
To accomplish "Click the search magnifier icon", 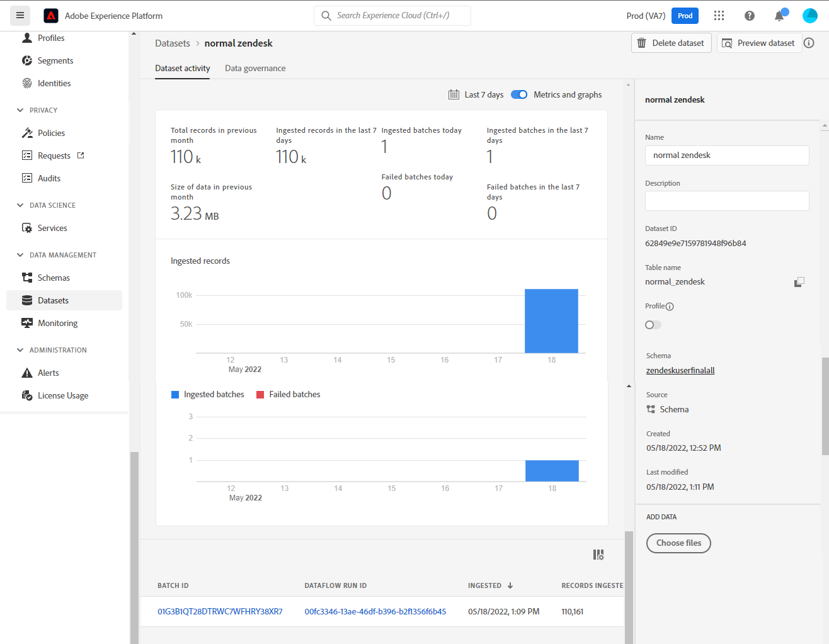I will click(x=326, y=16).
